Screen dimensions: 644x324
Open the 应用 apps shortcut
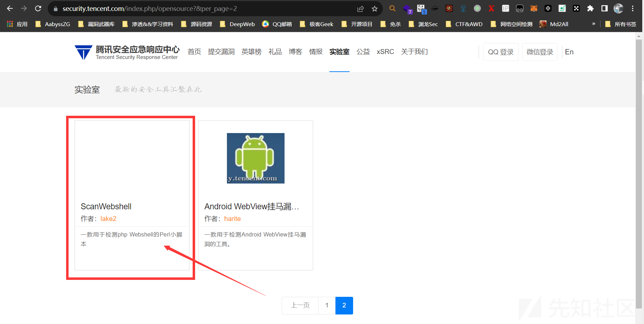17,24
